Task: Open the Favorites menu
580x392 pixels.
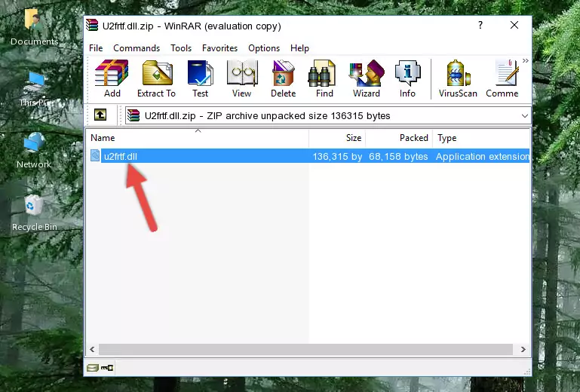Action: click(219, 48)
